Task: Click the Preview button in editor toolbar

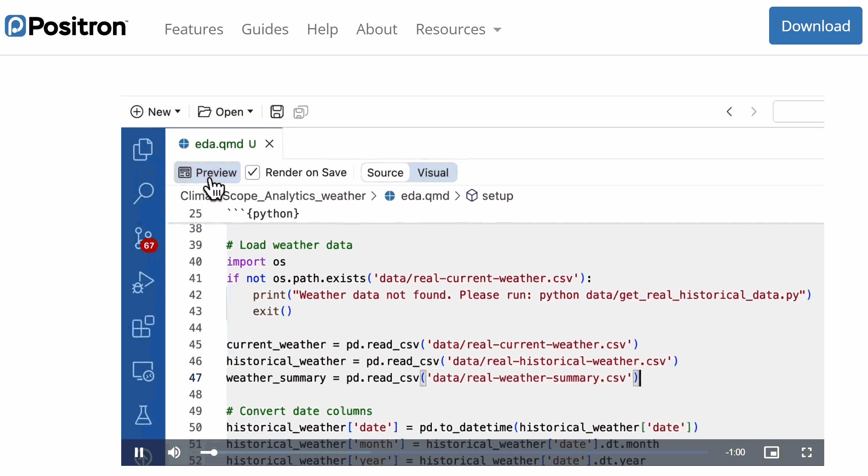Action: click(x=207, y=172)
